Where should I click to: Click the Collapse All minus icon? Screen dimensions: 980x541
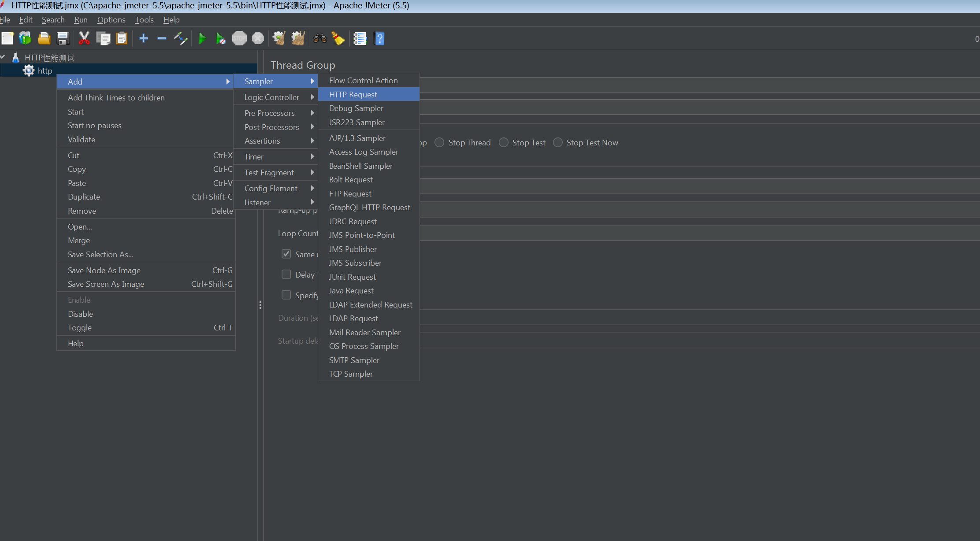click(162, 38)
